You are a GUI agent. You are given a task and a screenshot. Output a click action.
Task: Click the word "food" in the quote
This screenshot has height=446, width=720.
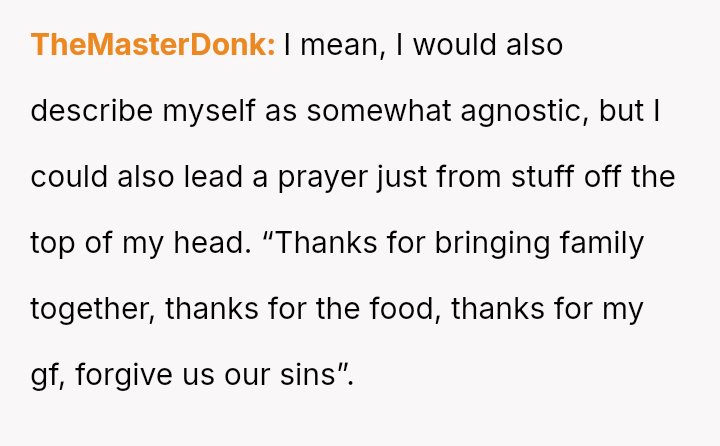[x=407, y=309]
